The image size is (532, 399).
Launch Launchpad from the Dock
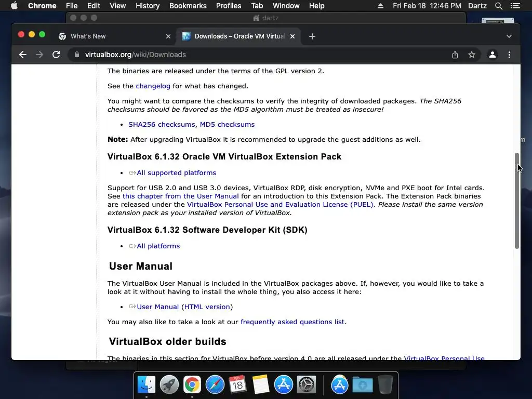pyautogui.click(x=169, y=385)
